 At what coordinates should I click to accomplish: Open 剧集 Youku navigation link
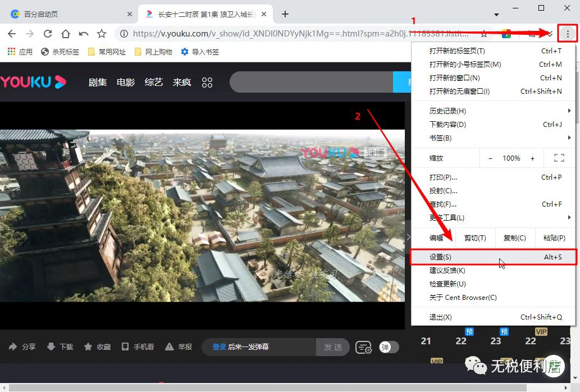coord(98,82)
